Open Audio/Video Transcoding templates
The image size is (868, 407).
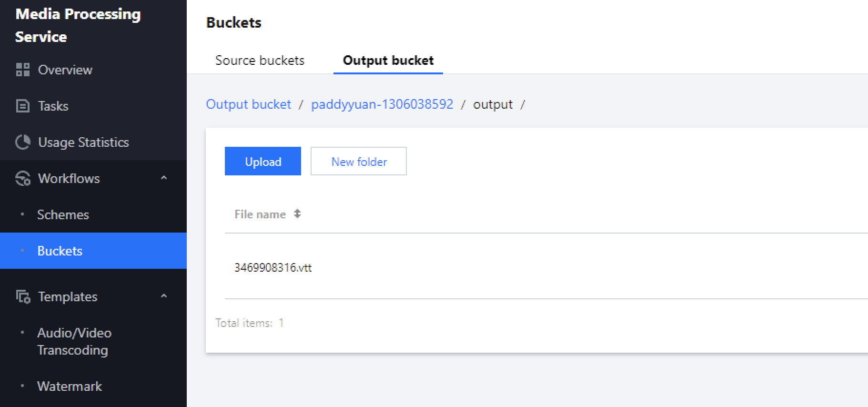[74, 341]
